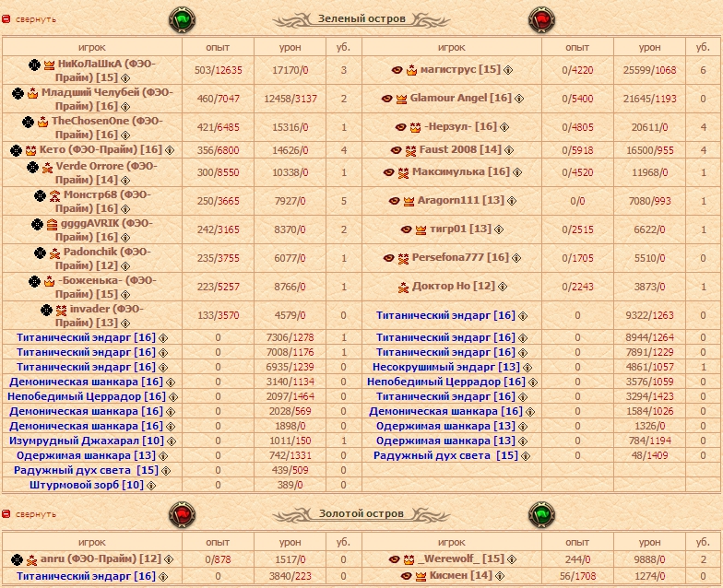Click the eye clan emblem beside Persefona777

pyautogui.click(x=389, y=258)
